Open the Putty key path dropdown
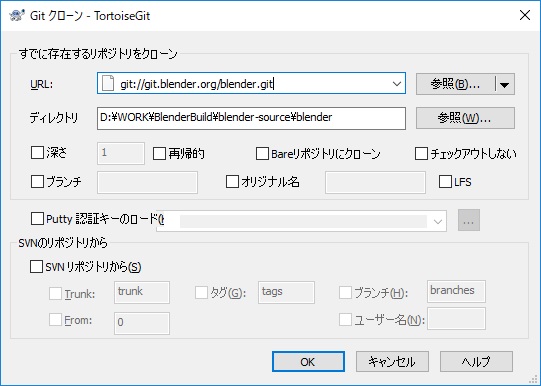This screenshot has height=386, width=541. pyautogui.click(x=437, y=221)
